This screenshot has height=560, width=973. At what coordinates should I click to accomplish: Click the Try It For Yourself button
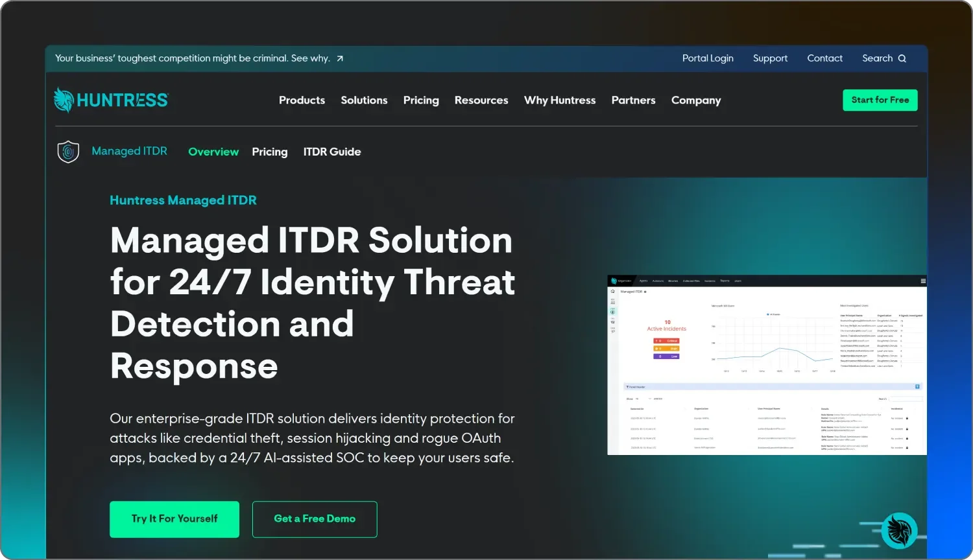(x=174, y=519)
